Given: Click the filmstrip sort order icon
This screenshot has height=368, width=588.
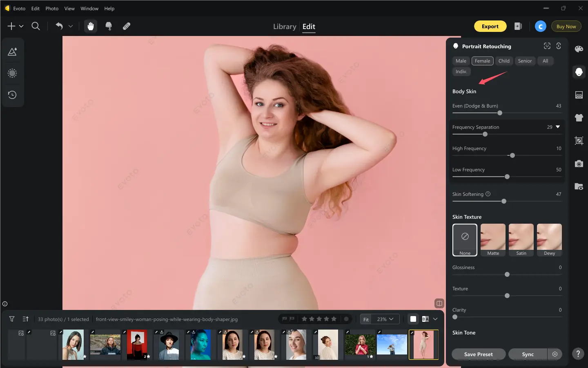Looking at the screenshot, I should click(25, 319).
